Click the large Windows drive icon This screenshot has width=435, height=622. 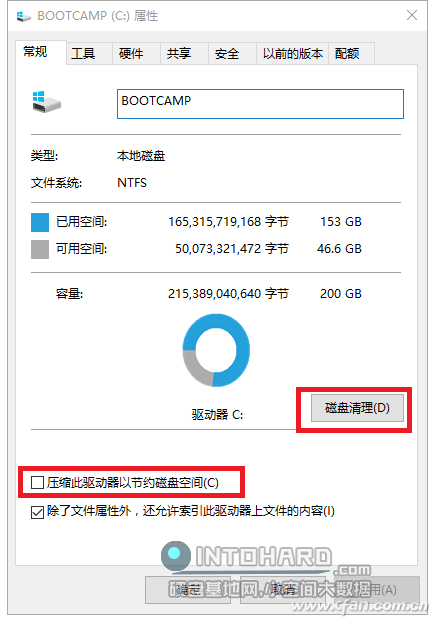(x=46, y=102)
